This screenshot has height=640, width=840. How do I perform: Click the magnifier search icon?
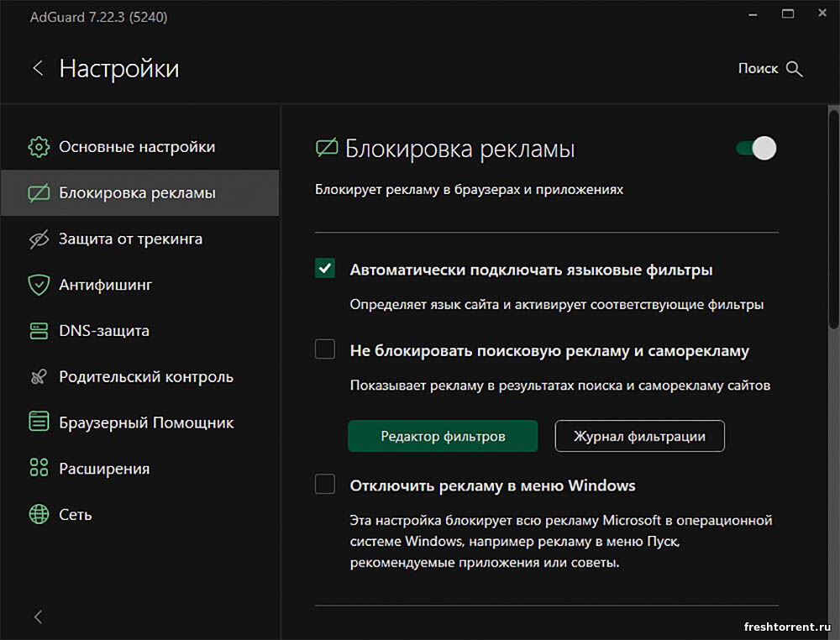(x=795, y=69)
